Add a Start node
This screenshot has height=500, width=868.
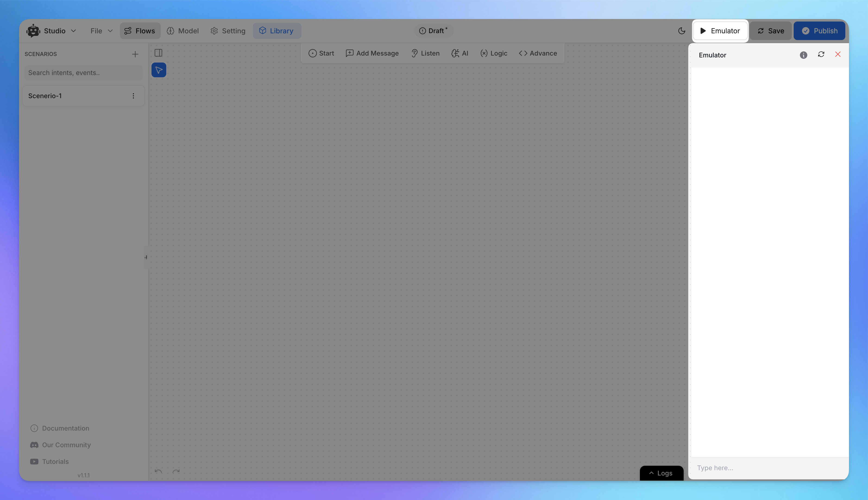pyautogui.click(x=321, y=53)
